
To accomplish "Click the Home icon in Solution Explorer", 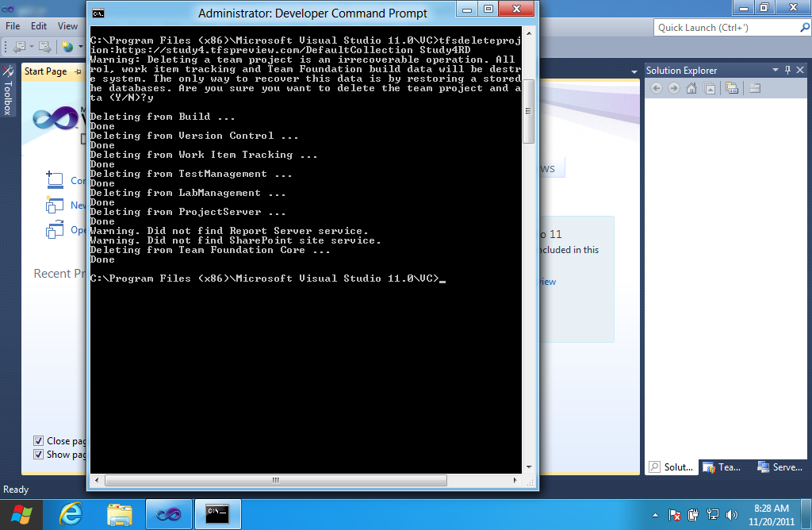I will 691,88.
